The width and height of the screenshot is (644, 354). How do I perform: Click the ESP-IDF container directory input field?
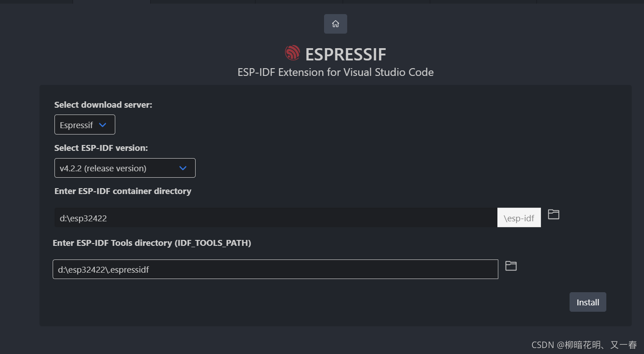(x=272, y=218)
